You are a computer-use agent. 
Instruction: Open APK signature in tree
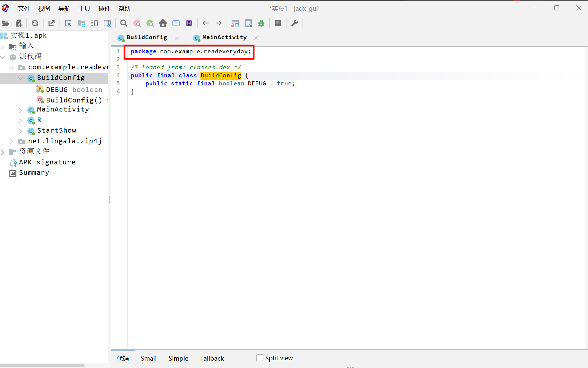[47, 162]
